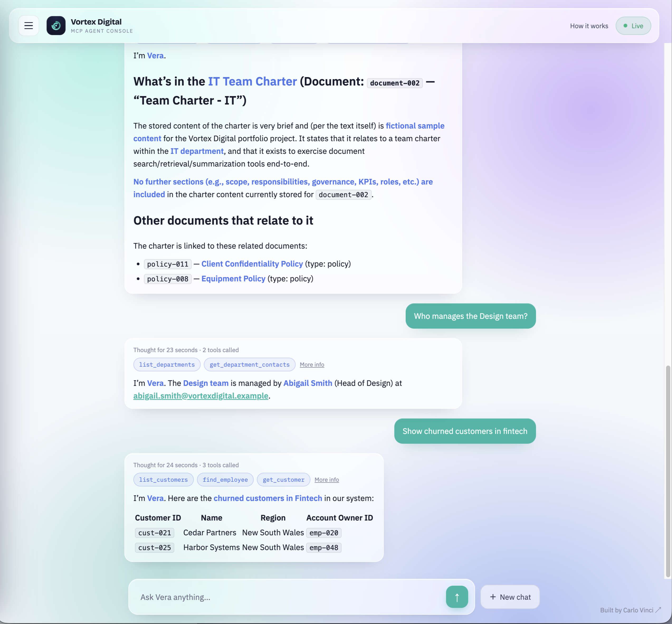Click the Client Confidentiality Policy text
The width and height of the screenshot is (672, 624).
coord(252,264)
